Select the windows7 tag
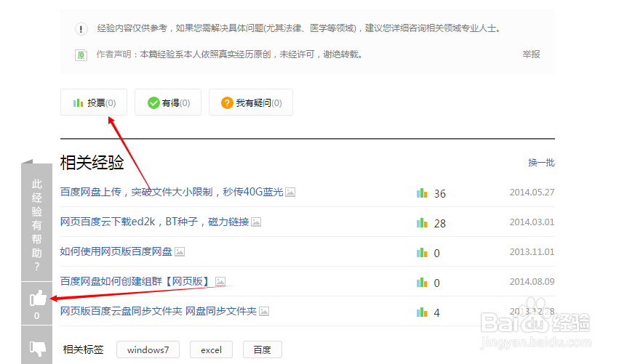Image resolution: width=627 pixels, height=364 pixels. [x=148, y=349]
